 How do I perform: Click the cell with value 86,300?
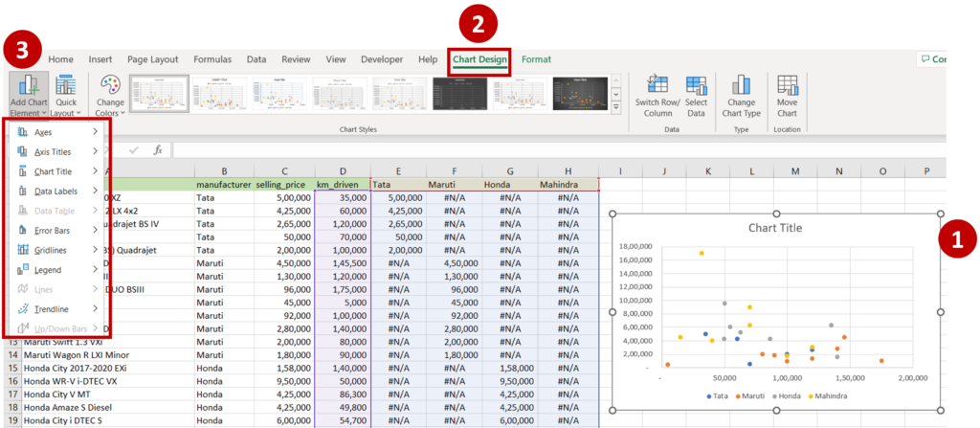343,394
